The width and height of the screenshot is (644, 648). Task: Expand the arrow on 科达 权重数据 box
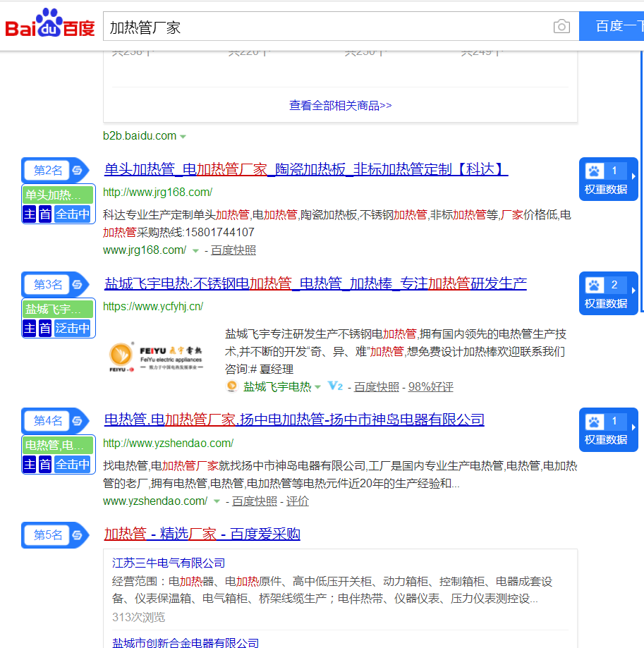pyautogui.click(x=633, y=176)
